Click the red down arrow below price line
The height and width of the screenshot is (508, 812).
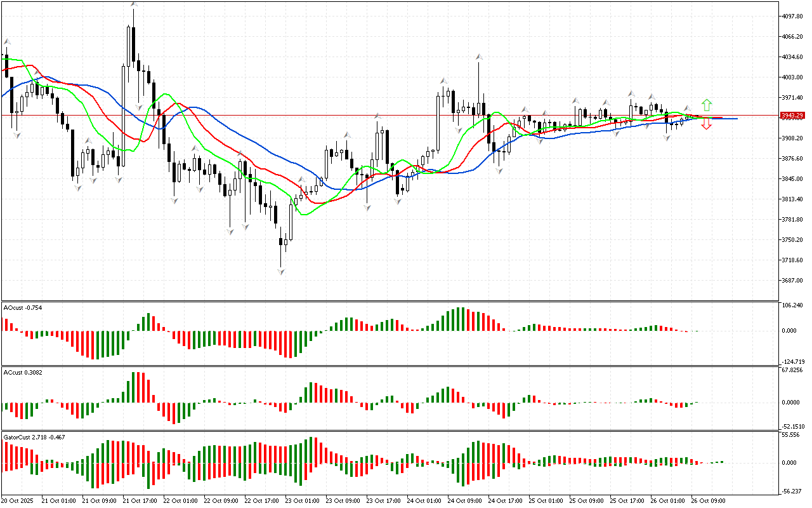(706, 125)
